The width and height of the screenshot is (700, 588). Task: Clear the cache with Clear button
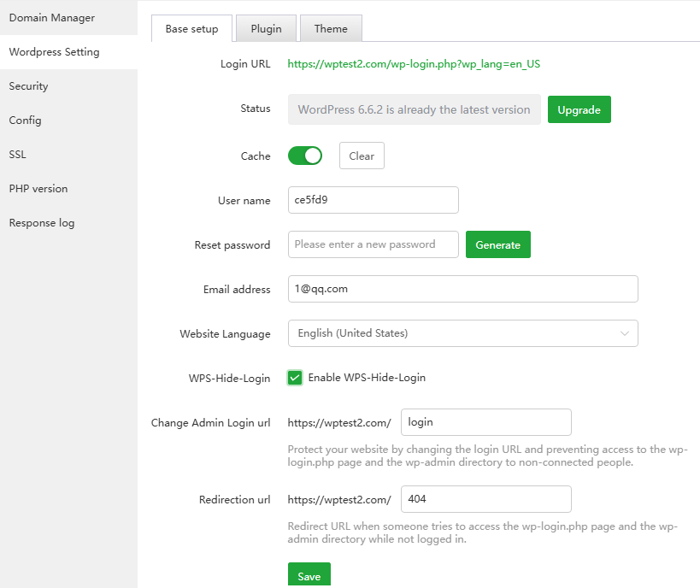pyautogui.click(x=362, y=156)
